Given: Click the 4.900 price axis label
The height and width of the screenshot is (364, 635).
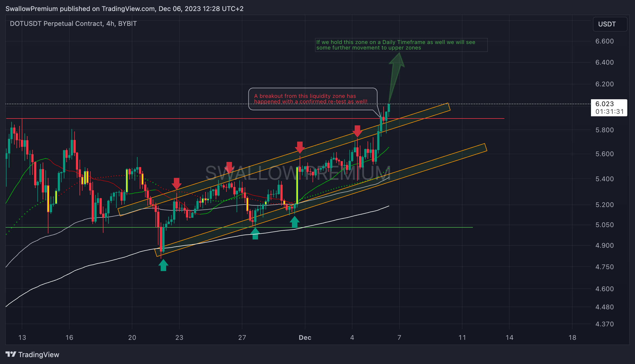Looking at the screenshot, I should tap(604, 246).
